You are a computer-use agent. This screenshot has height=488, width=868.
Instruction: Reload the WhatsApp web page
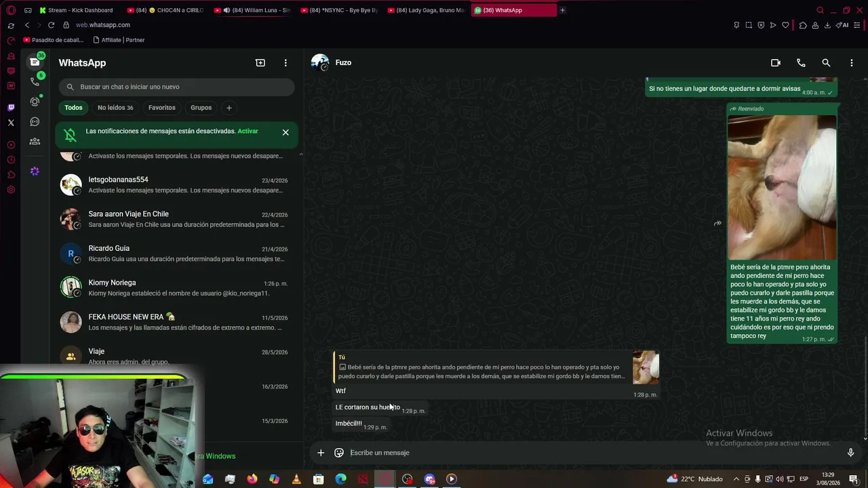(x=51, y=25)
